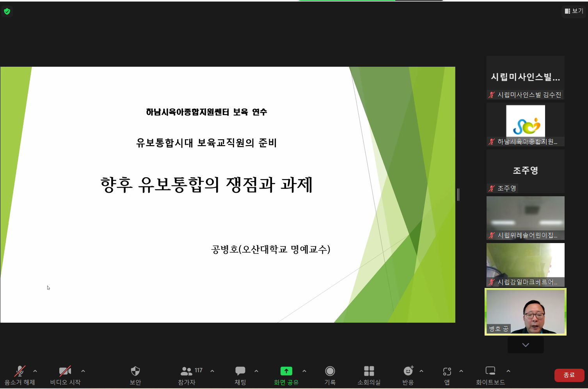Select 시립위례솔어린이집 participant thumbnail
Viewport: 588px width, 389px height.
526,218
